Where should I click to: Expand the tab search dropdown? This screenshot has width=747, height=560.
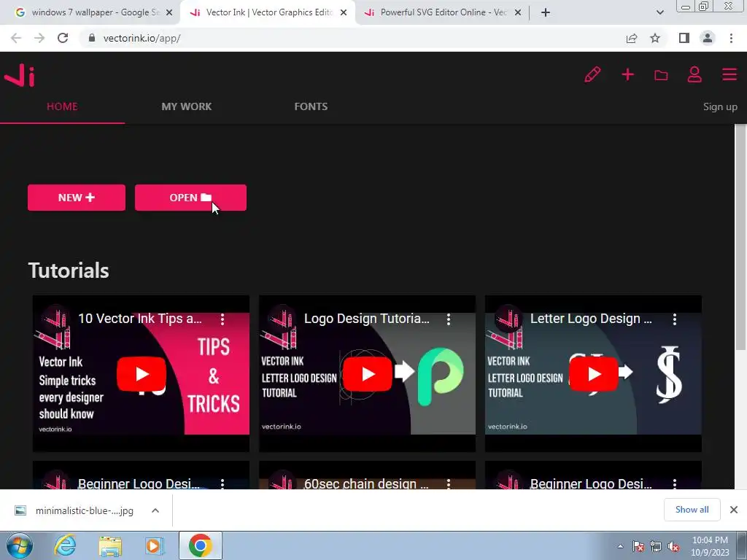click(x=659, y=12)
